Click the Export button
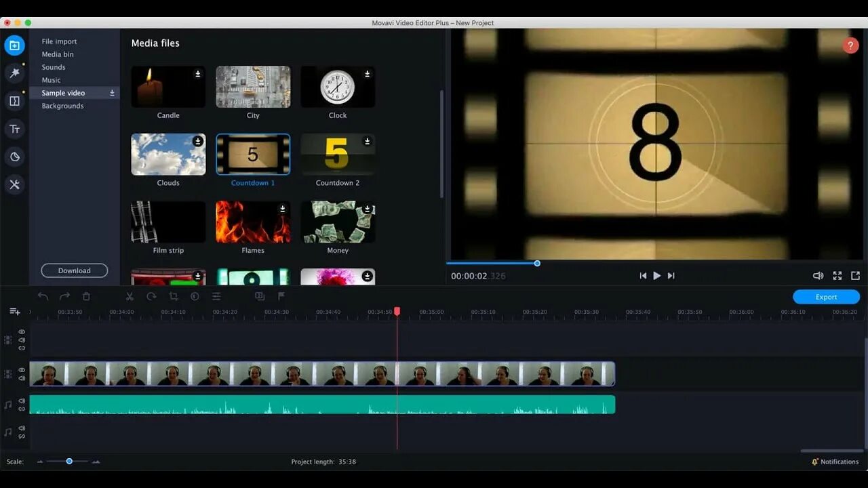The width and height of the screenshot is (868, 488). coord(826,297)
